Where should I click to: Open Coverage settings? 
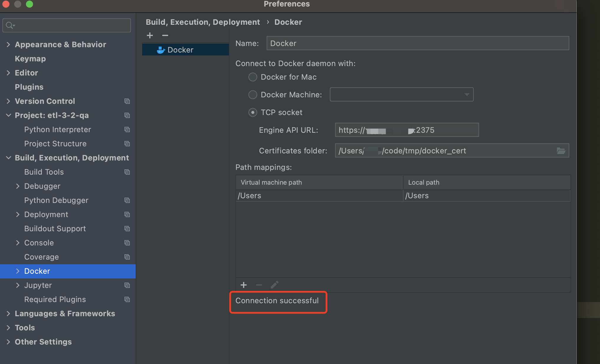[x=42, y=257]
